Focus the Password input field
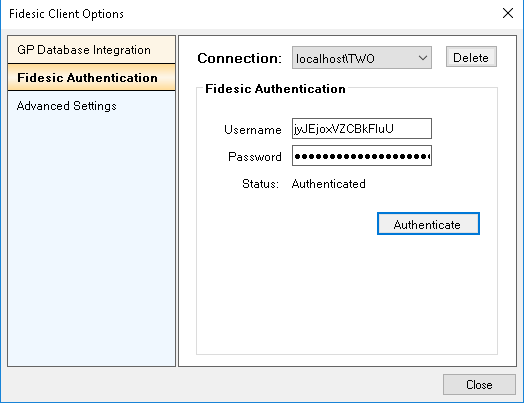The height and width of the screenshot is (403, 524). [x=362, y=156]
